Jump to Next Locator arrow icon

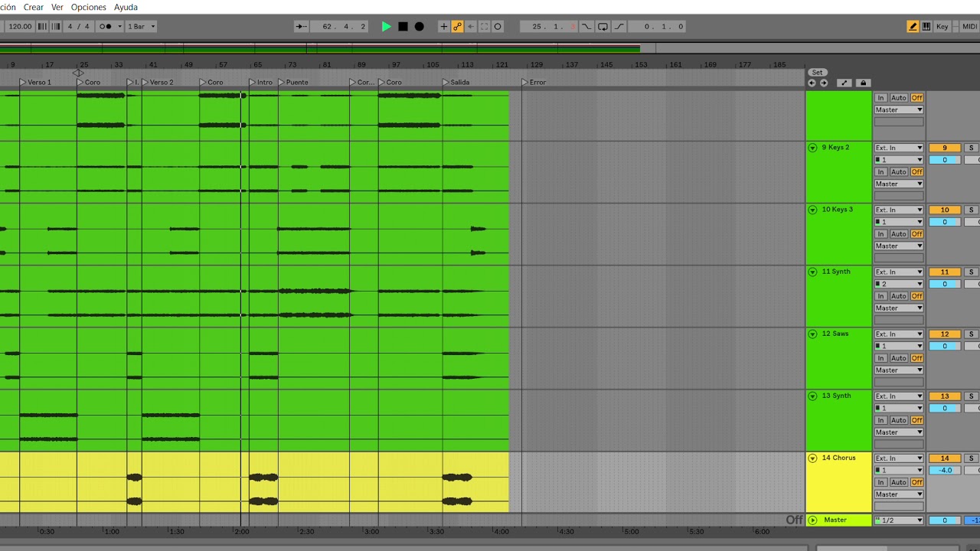[824, 83]
